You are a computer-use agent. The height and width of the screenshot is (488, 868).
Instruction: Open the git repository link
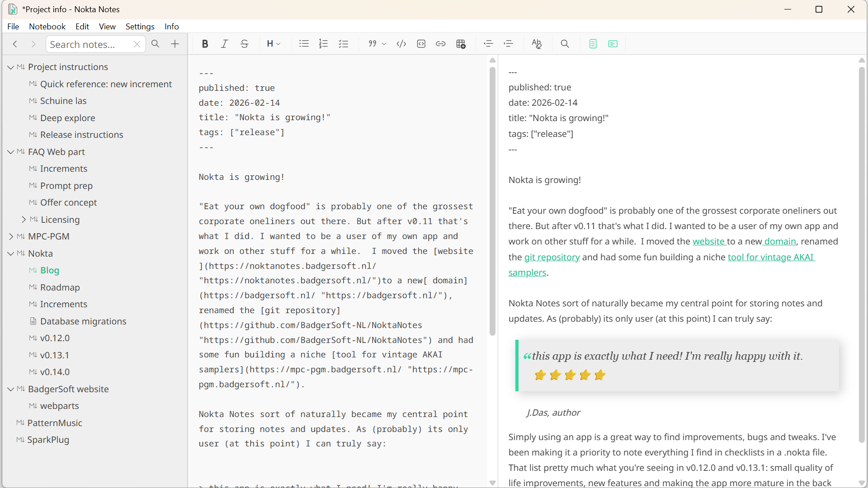552,257
